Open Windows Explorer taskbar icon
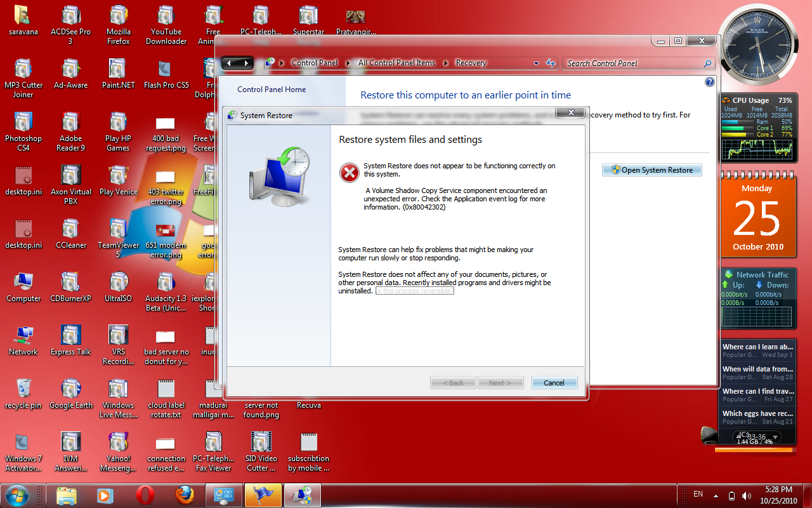The width and height of the screenshot is (812, 508). click(x=67, y=495)
